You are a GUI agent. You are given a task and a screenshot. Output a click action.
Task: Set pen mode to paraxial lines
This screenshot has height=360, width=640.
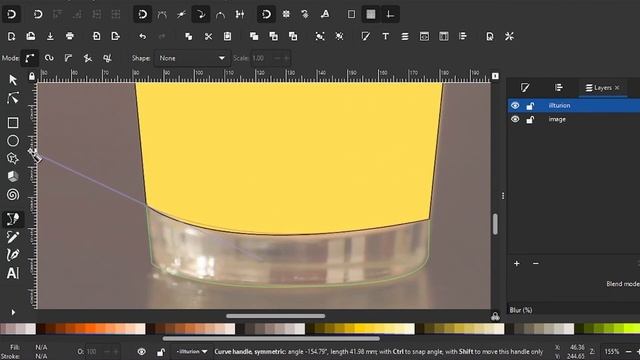tap(107, 58)
